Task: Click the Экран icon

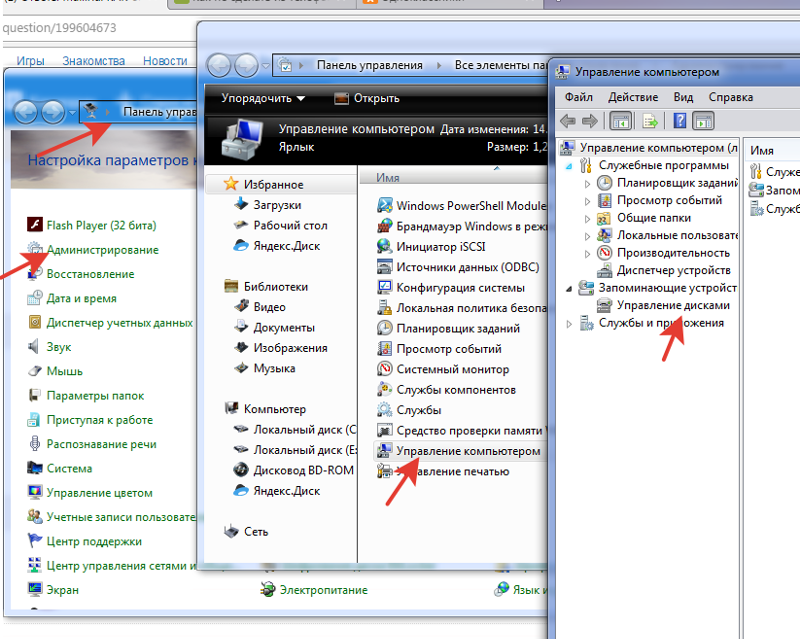Action: (35, 589)
